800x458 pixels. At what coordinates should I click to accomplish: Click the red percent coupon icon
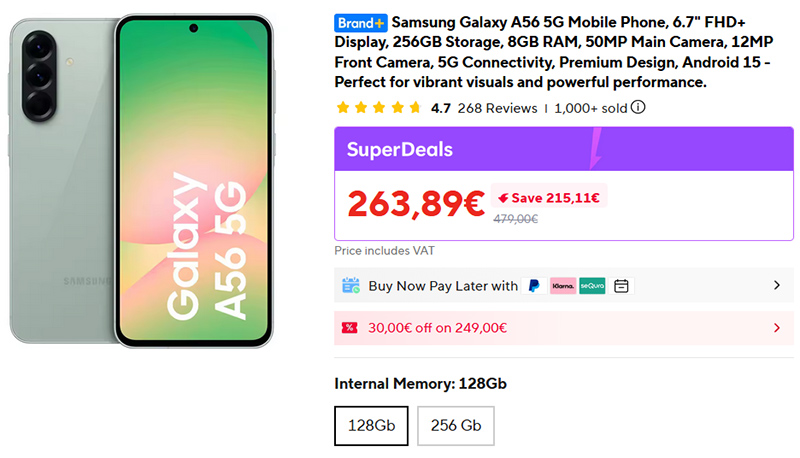(350, 327)
